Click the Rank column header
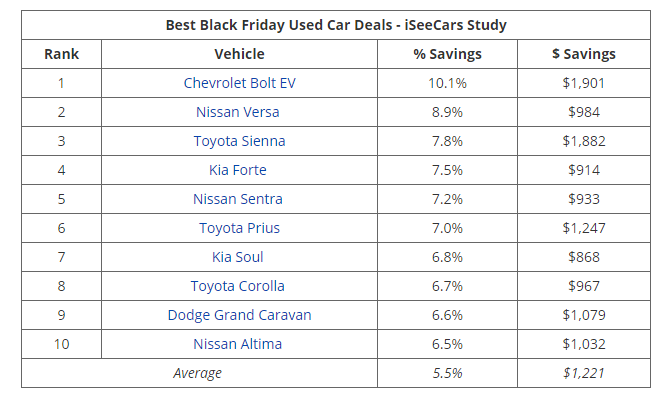Viewport: 668px width, 403px height. pyautogui.click(x=61, y=54)
